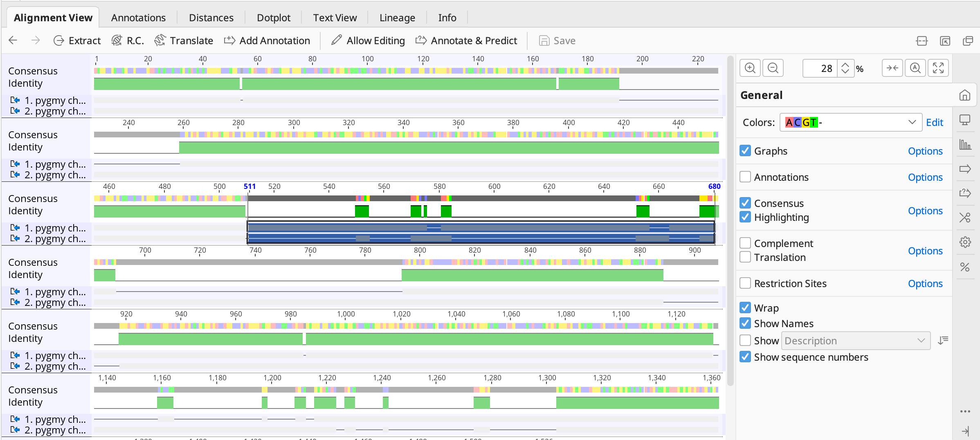Click the zoom percentage stepper arrows

click(x=845, y=68)
